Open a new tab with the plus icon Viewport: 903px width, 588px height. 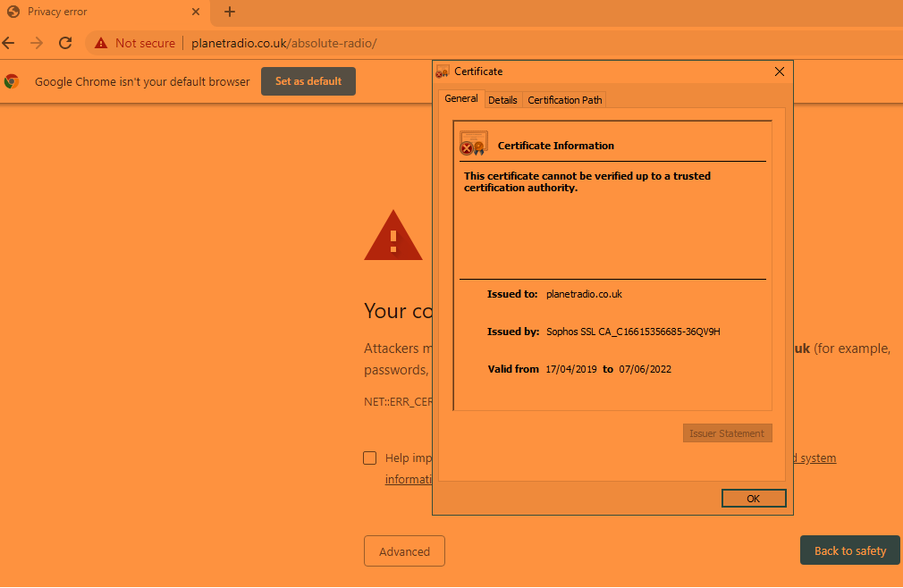(x=230, y=12)
